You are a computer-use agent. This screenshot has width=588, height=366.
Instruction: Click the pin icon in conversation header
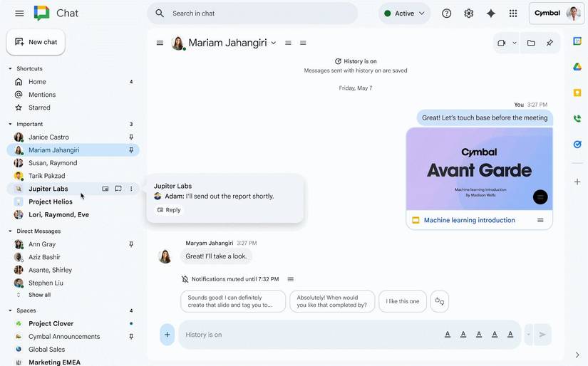point(550,43)
